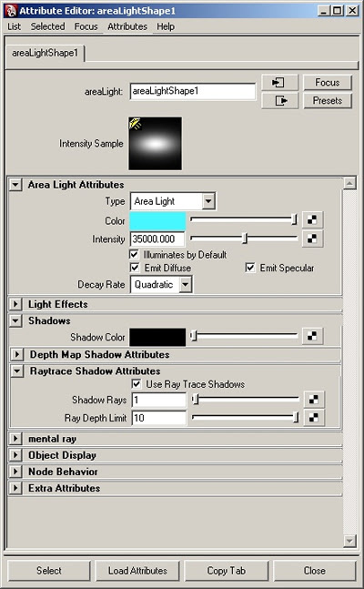The height and width of the screenshot is (589, 364).
Task: Open the List menu
Action: click(x=15, y=26)
